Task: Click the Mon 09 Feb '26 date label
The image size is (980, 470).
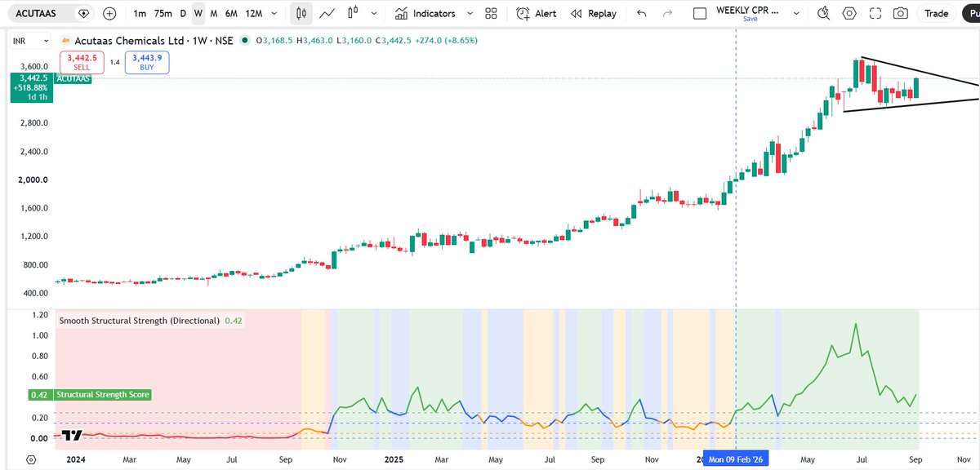Action: 737,460
